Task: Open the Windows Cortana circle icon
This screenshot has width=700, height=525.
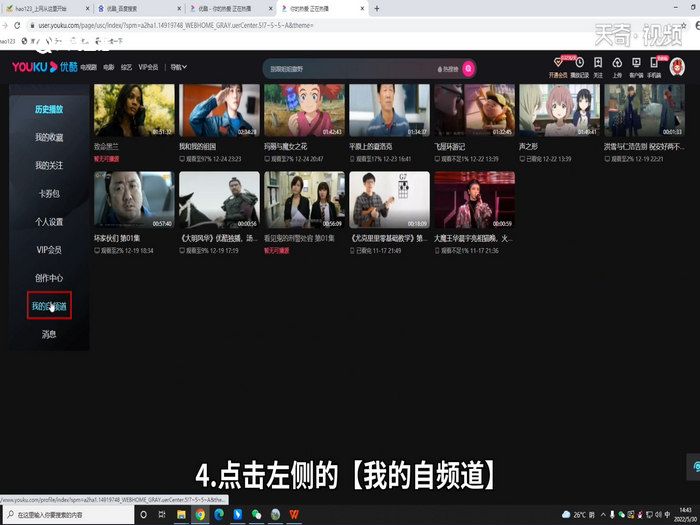Action: coord(143,514)
